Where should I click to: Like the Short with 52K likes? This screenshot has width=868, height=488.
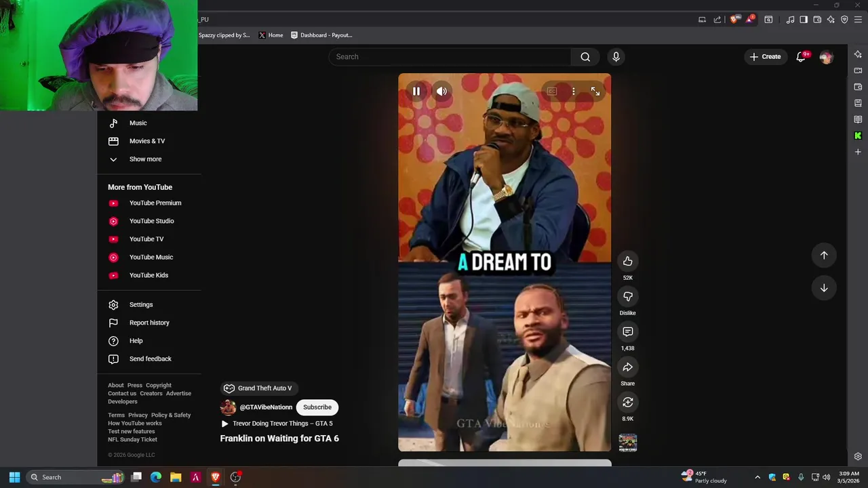(x=628, y=261)
